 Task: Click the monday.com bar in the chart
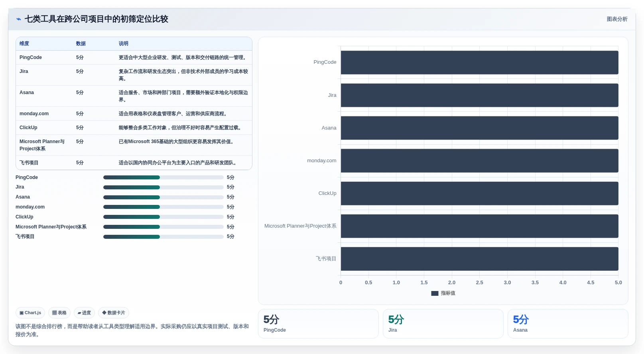[x=479, y=161]
